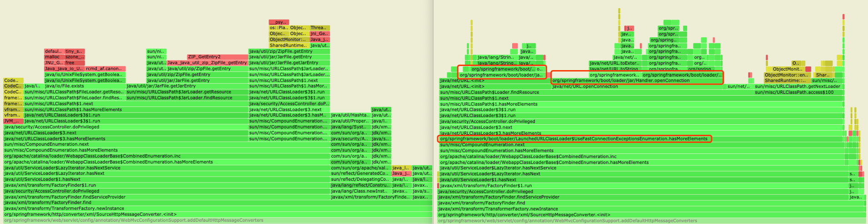Click the yellow os::Pla.. frame
The width and height of the screenshot is (868, 224).
pyautogui.click(x=279, y=28)
